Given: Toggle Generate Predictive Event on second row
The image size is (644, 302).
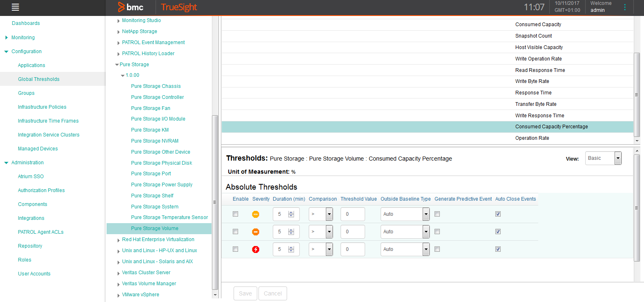Looking at the screenshot, I should click(437, 232).
